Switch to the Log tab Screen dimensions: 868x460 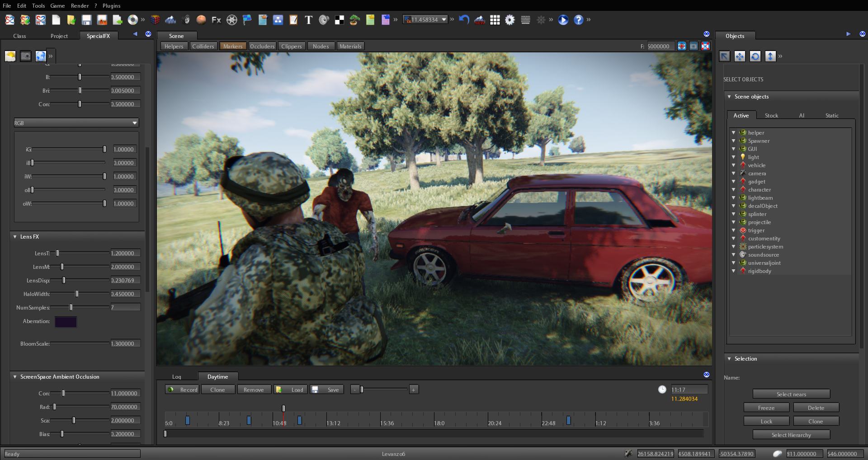tap(176, 377)
